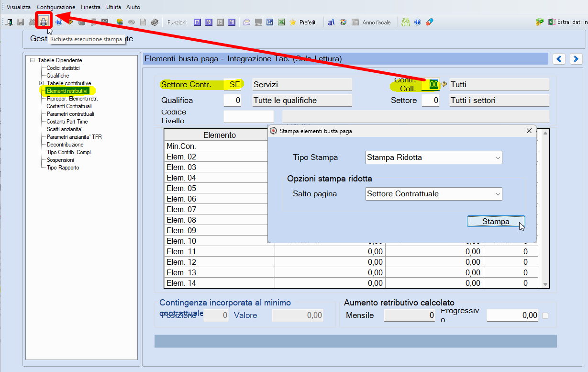Click the table scrollbar down arrow
The image size is (588, 372).
pos(545,284)
